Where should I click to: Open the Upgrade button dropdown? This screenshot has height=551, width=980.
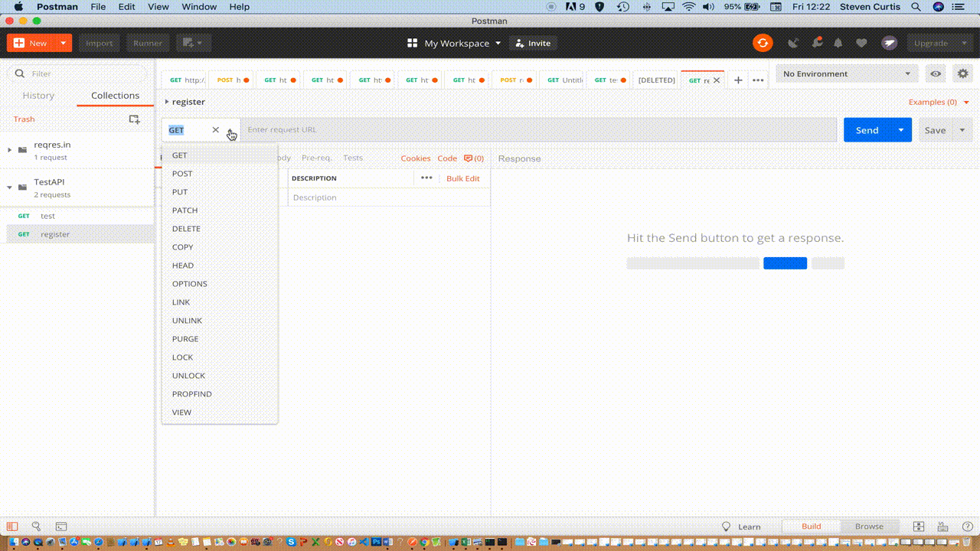[939, 43]
